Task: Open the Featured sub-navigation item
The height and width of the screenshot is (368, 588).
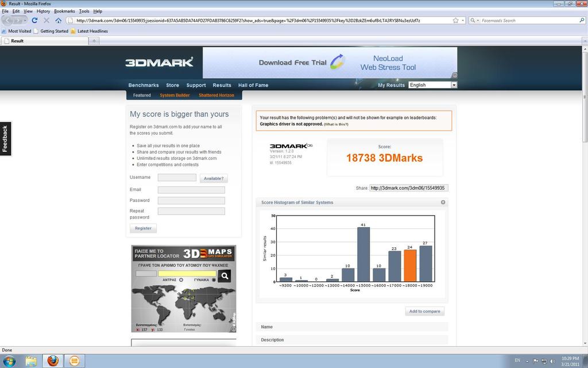Action: pos(142,95)
